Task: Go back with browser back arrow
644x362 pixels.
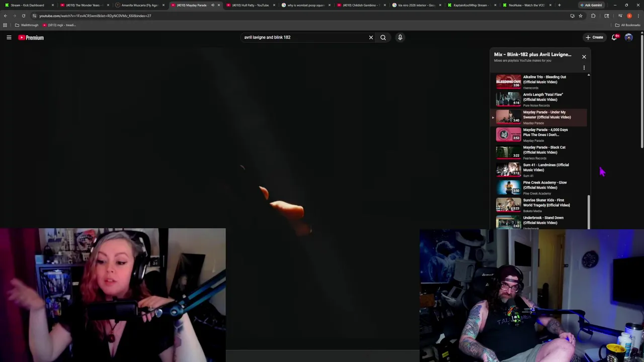Action: (x=6, y=16)
